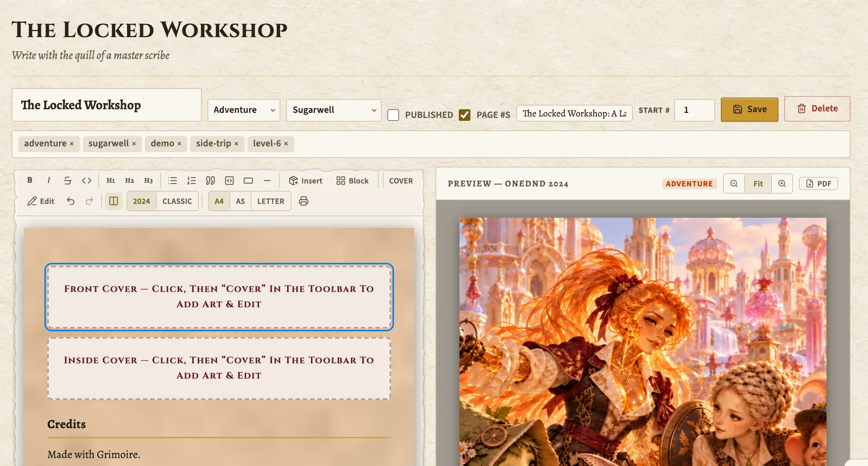This screenshot has width=868, height=466.
Task: Save the document
Action: point(750,109)
